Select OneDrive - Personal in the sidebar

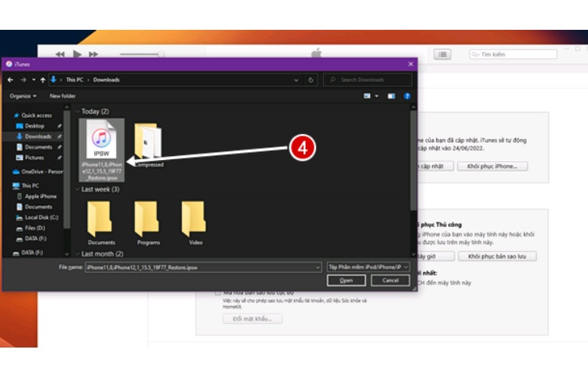[x=38, y=172]
